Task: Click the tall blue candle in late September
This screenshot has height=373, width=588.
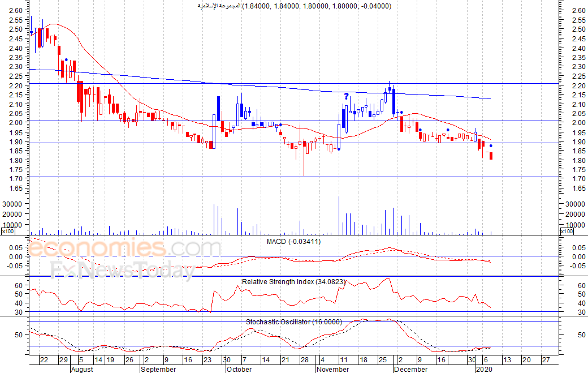Action: 218,109
